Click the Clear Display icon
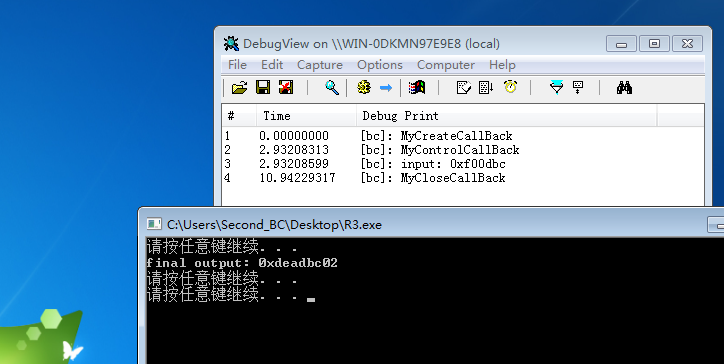The height and width of the screenshot is (364, 724). coord(464,87)
